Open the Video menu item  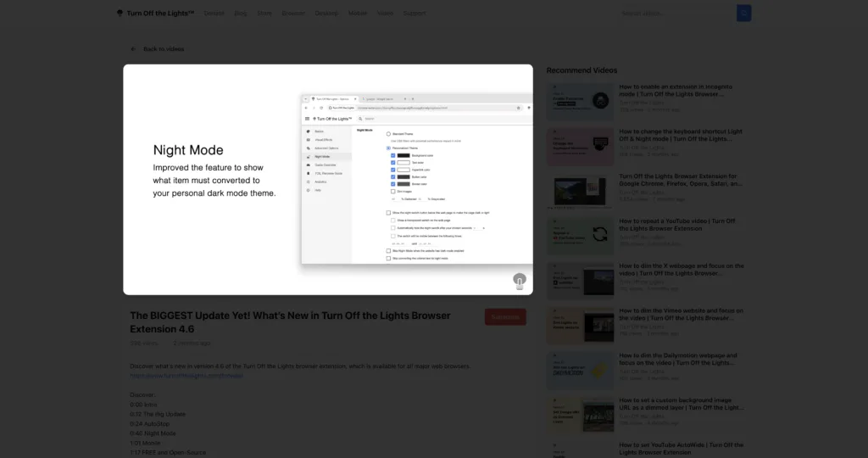coord(385,14)
